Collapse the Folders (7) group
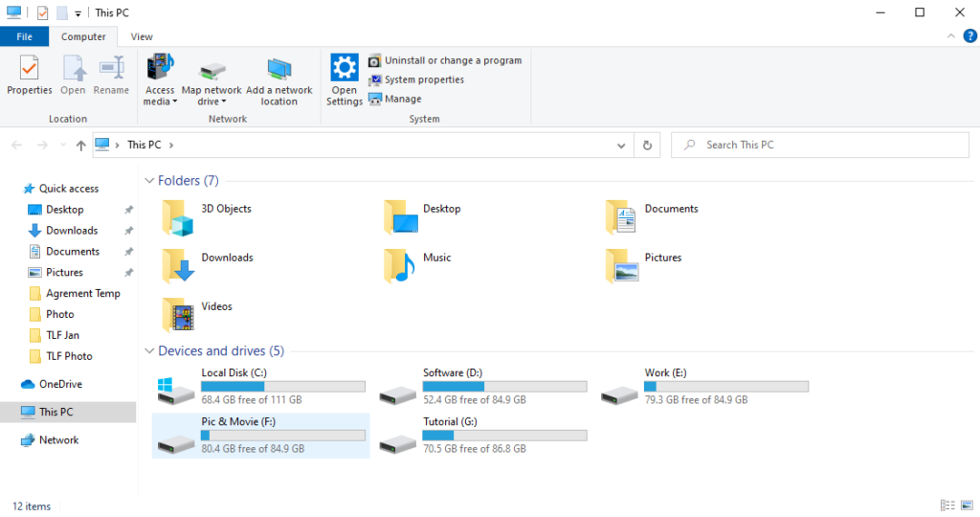 tap(149, 181)
